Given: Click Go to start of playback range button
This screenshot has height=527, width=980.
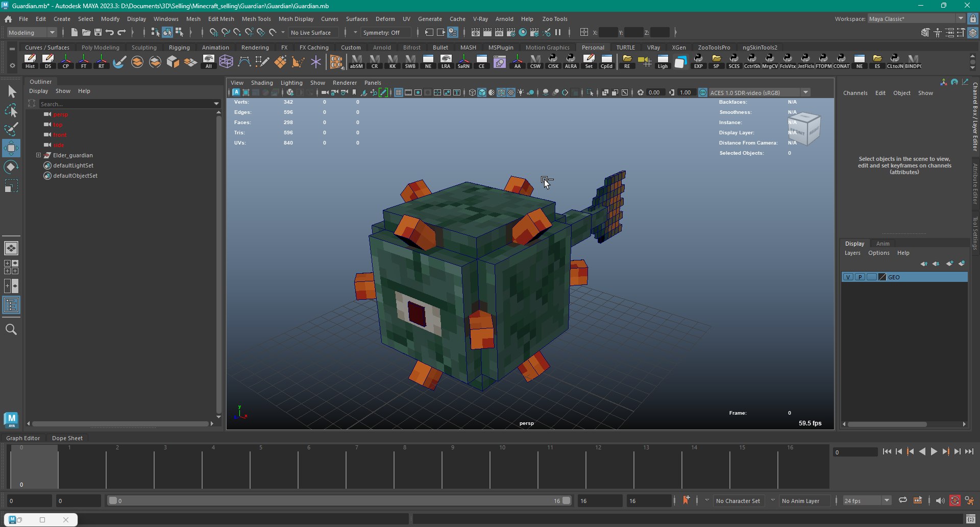Looking at the screenshot, I should pos(887,451).
